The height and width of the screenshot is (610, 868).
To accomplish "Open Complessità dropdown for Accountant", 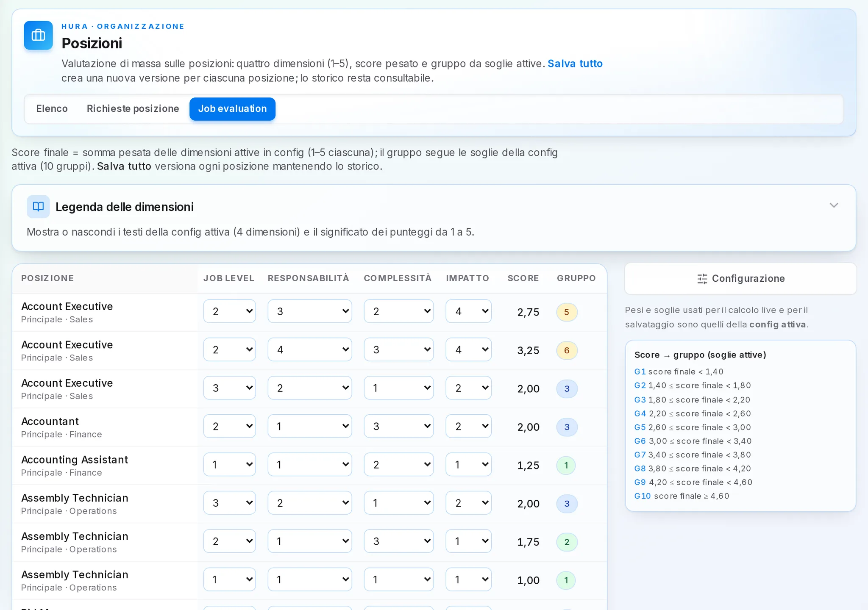I will click(x=399, y=426).
